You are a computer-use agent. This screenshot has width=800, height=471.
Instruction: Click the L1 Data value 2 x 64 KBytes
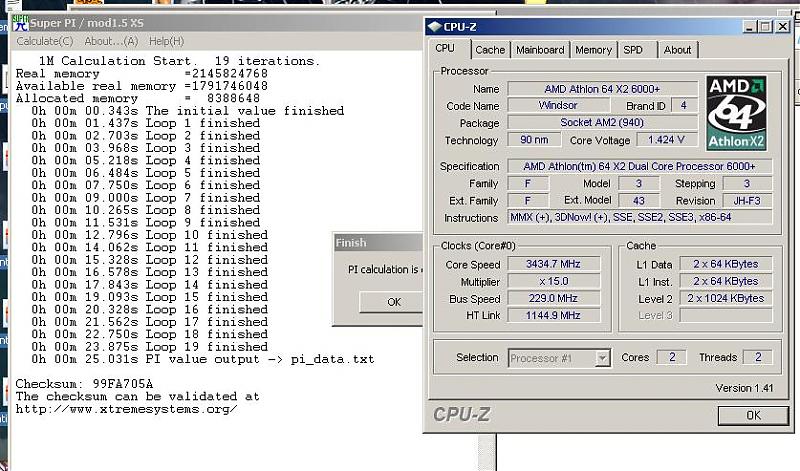(726, 264)
